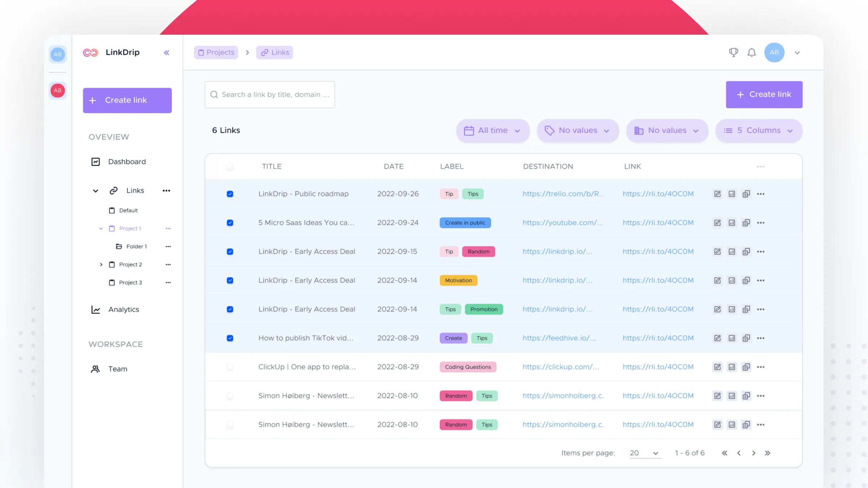Viewport: 868px width, 488px height.
Task: Click the AB profile avatar in the header
Action: (x=774, y=52)
